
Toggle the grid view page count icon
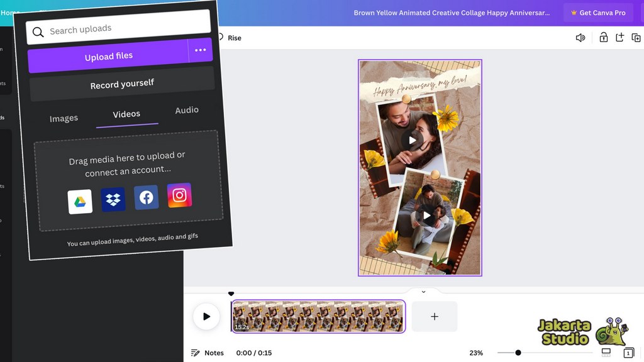[x=628, y=353]
